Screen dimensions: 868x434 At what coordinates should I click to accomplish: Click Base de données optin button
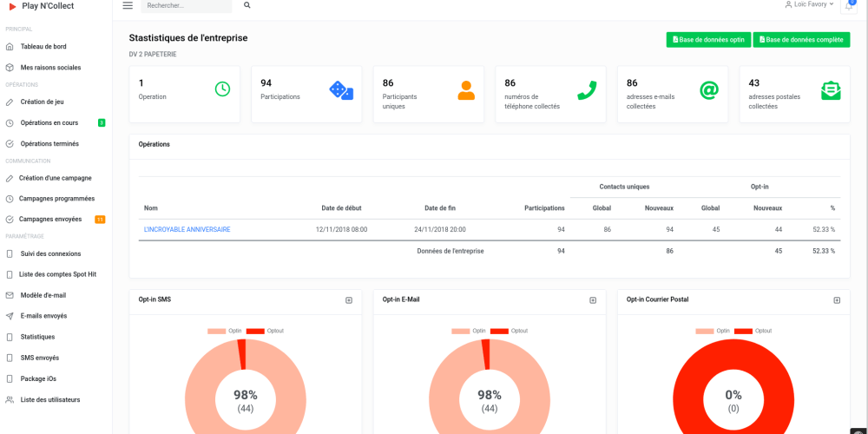[708, 40]
